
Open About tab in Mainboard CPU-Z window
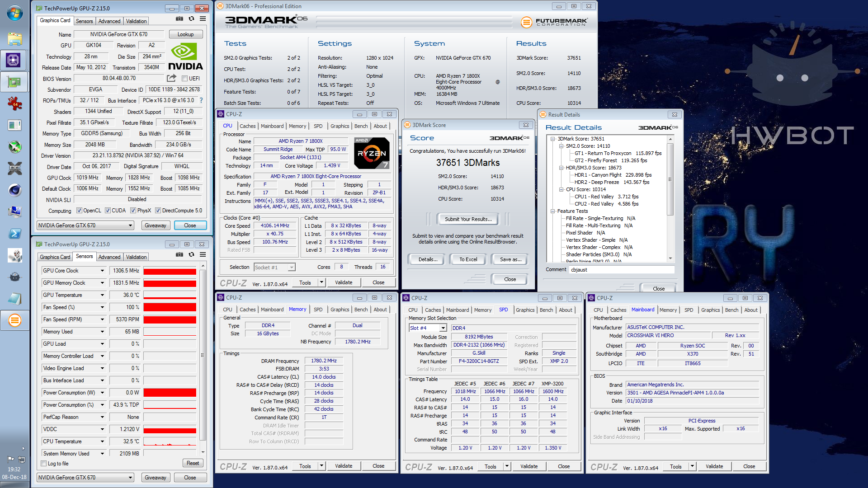coord(751,310)
